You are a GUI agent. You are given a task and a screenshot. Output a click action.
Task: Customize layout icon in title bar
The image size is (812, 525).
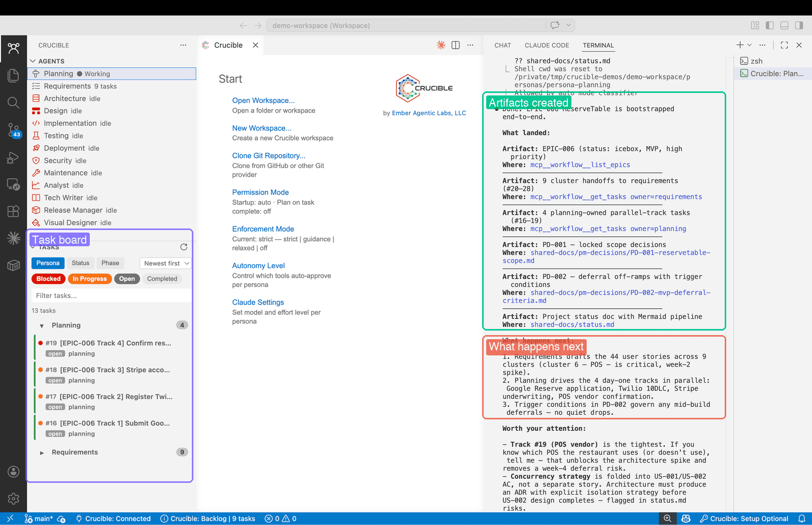755,25
